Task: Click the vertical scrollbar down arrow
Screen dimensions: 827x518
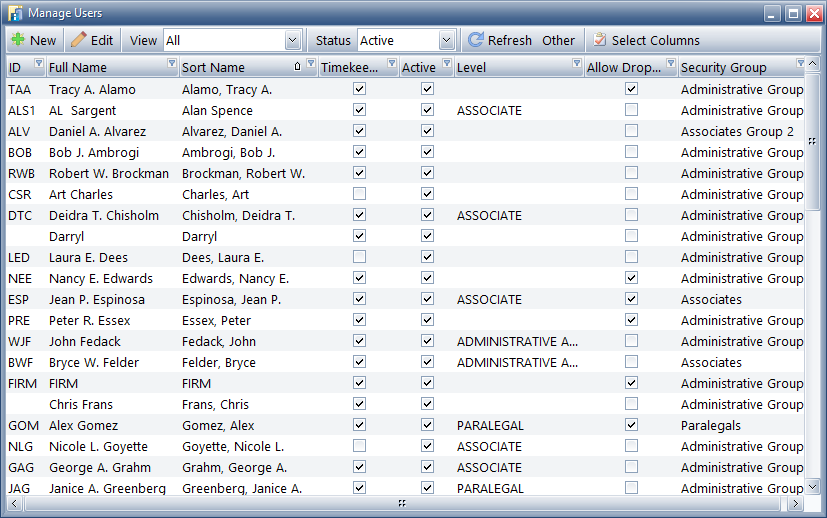Action: pos(812,486)
